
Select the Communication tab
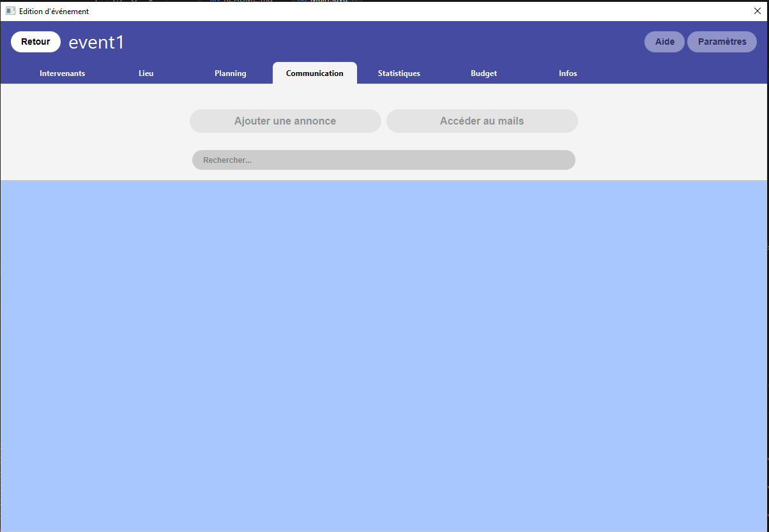coord(315,73)
